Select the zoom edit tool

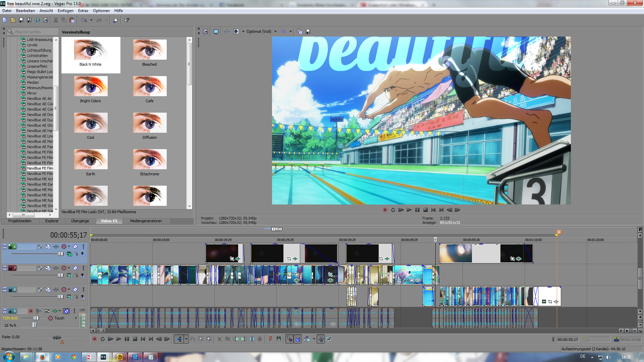pyautogui.click(x=209, y=339)
